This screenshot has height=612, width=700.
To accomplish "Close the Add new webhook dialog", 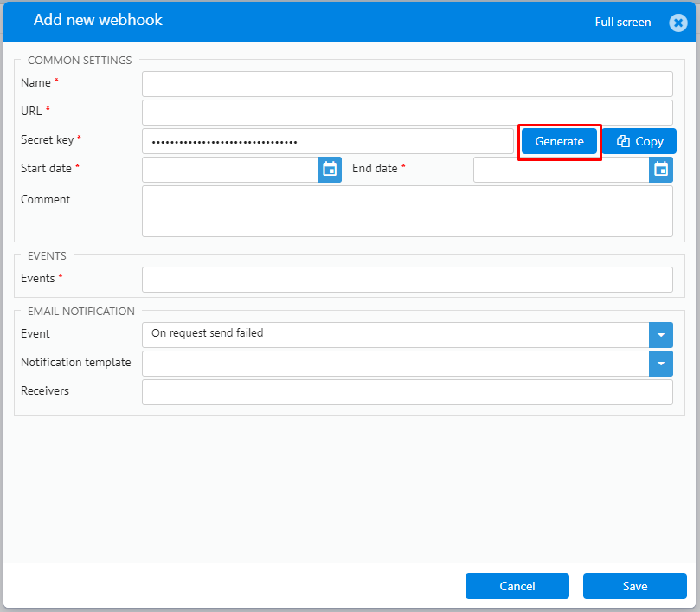I will point(678,22).
